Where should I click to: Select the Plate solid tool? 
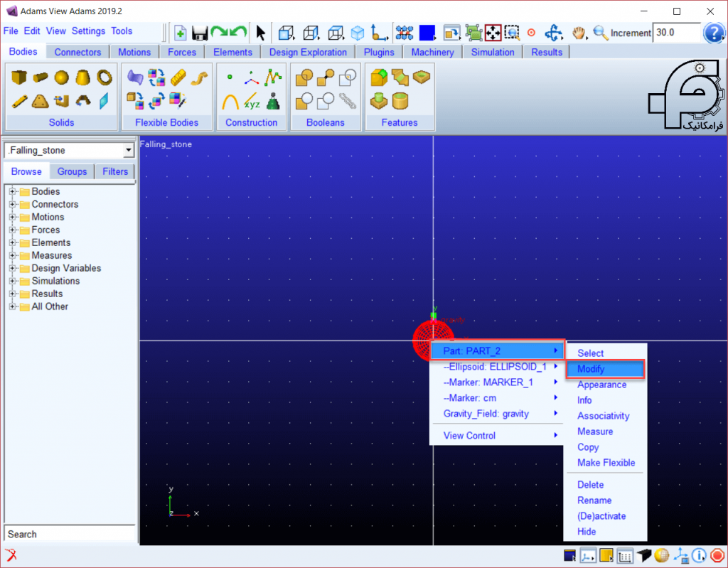pos(41,101)
